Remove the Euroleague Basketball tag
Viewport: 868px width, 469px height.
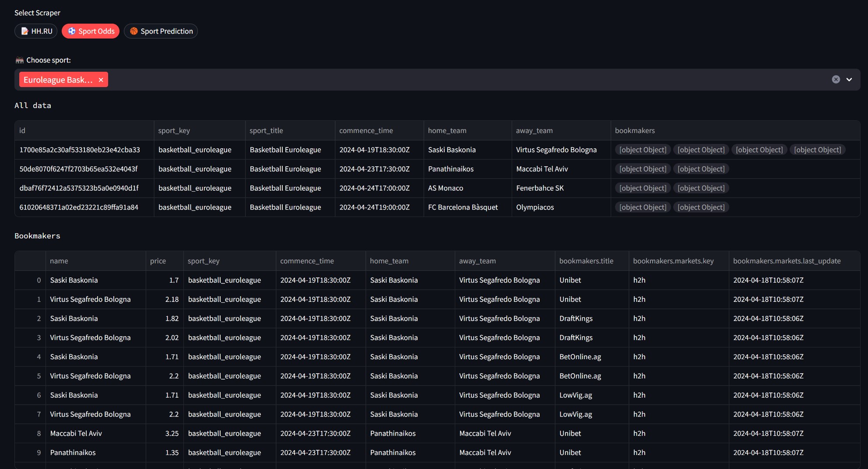(101, 80)
